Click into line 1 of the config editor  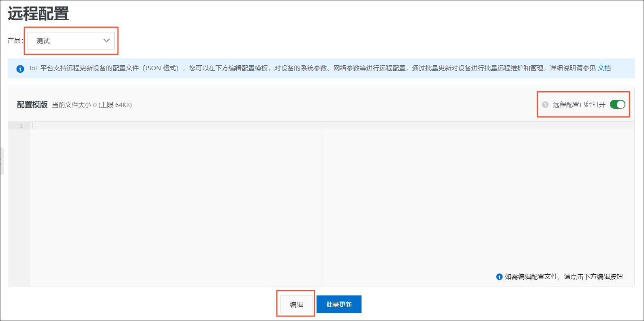pyautogui.click(x=332, y=126)
